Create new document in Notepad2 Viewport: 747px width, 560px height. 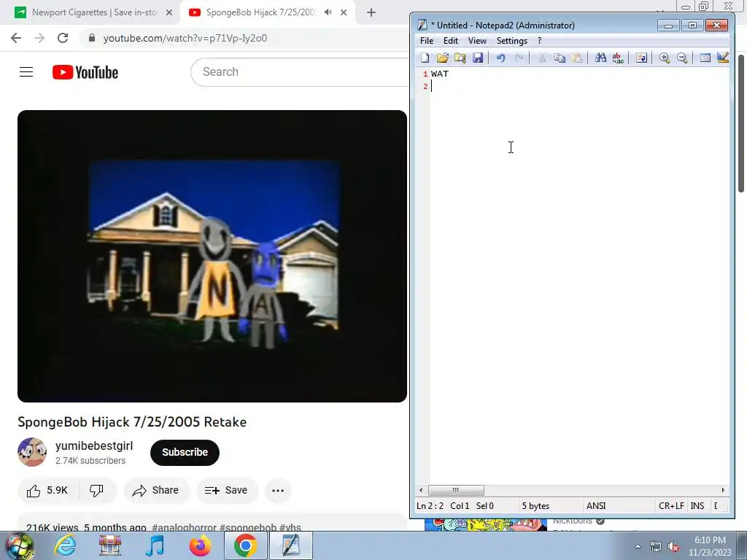coord(425,58)
